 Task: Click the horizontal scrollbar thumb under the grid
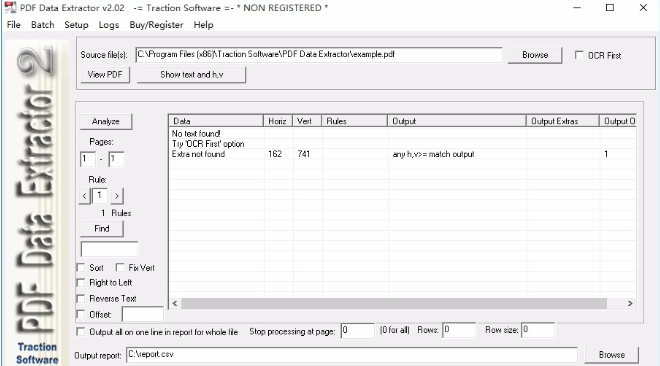[x=394, y=303]
